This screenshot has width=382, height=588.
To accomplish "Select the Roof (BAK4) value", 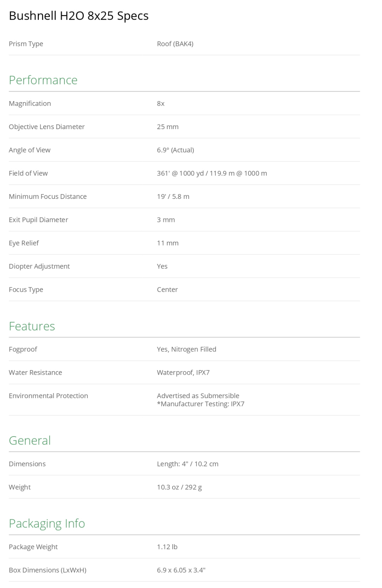I will pyautogui.click(x=175, y=44).
